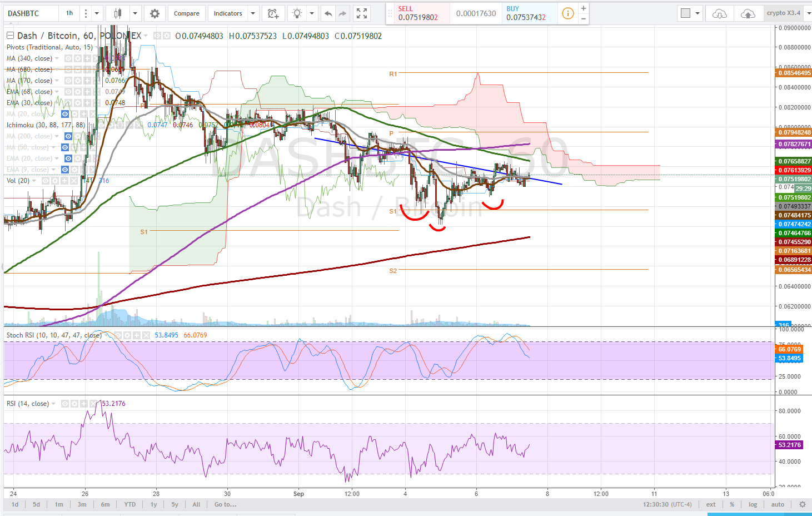Viewport: 812px width, 516px height.
Task: Open settings gear for Stoch RSI indicator
Action: [127, 335]
